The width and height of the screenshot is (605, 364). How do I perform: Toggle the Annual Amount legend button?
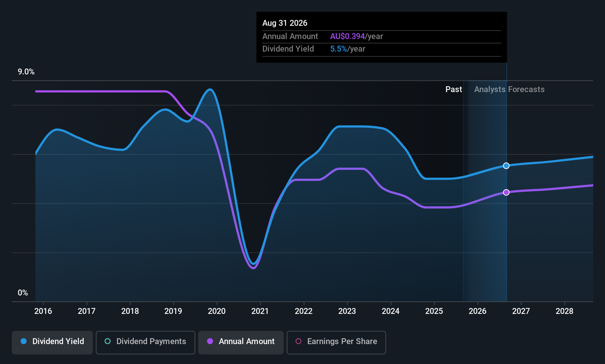(x=241, y=343)
